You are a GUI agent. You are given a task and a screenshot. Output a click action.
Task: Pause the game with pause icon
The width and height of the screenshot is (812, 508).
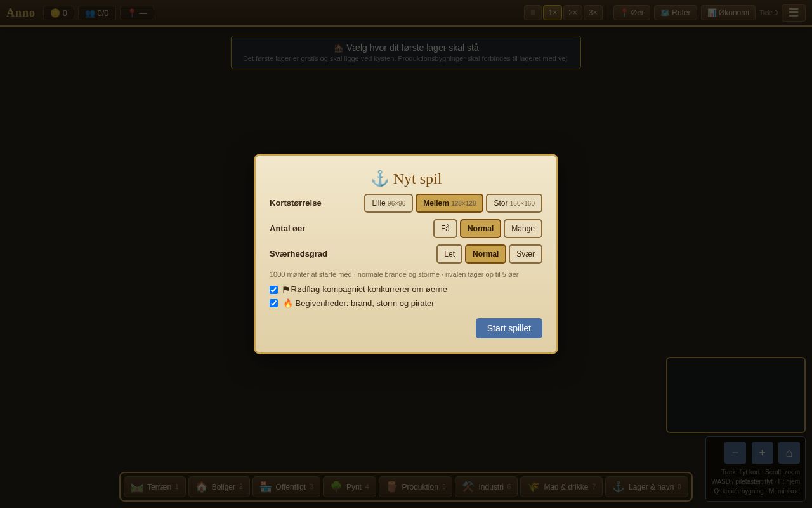pyautogui.click(x=533, y=13)
